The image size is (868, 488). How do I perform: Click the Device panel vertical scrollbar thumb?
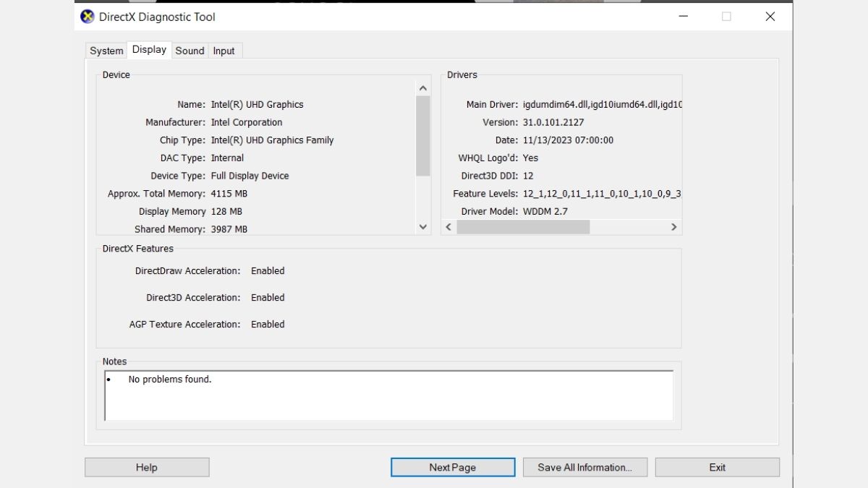tap(423, 136)
